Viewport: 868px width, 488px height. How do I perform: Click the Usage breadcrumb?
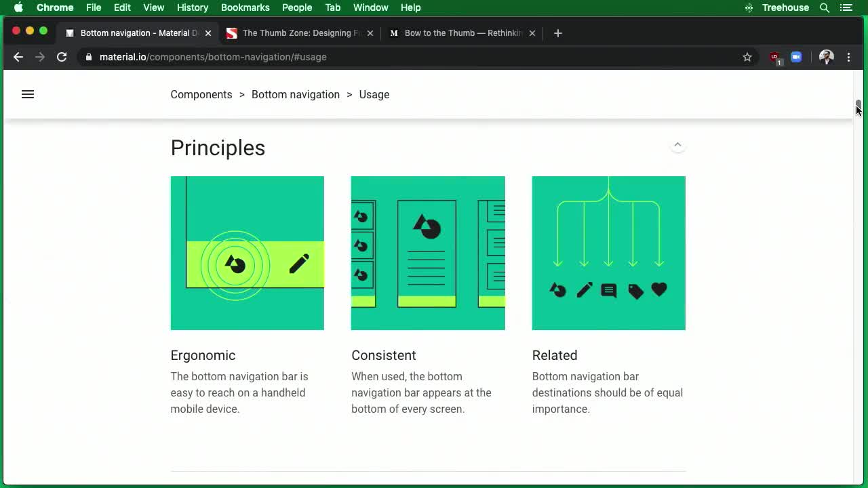coord(374,94)
